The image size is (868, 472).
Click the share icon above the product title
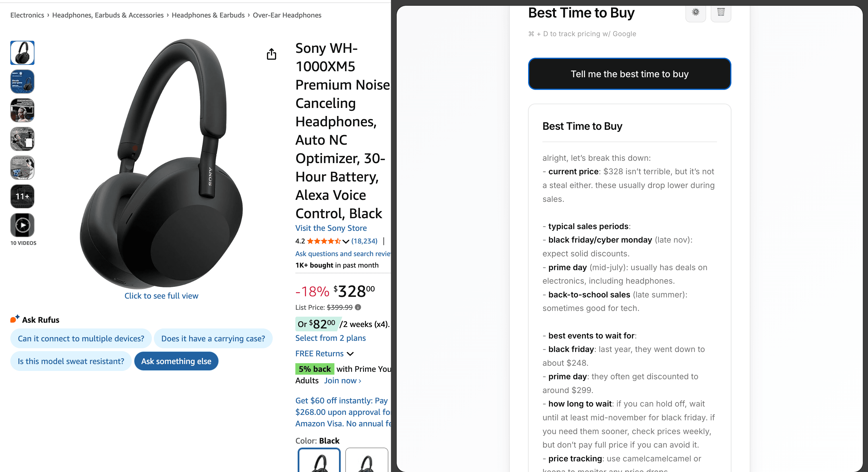pyautogui.click(x=272, y=54)
